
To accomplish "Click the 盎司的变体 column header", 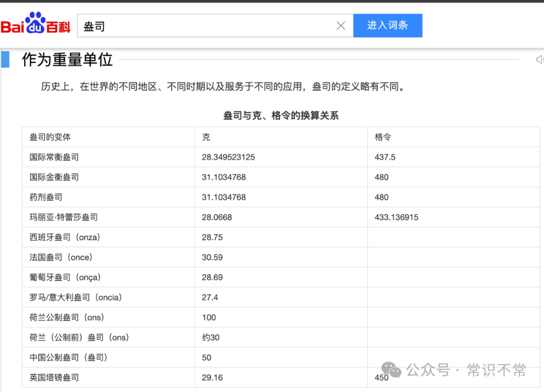I will (50, 137).
